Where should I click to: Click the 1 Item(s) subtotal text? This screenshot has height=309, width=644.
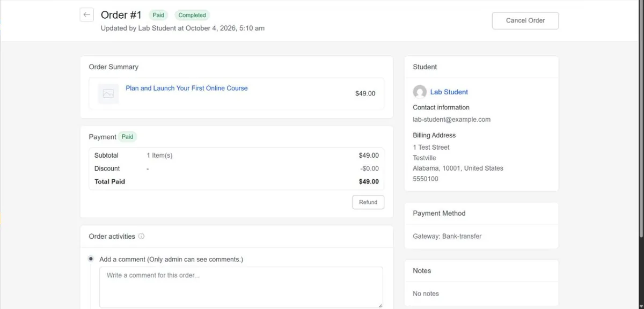tap(159, 156)
